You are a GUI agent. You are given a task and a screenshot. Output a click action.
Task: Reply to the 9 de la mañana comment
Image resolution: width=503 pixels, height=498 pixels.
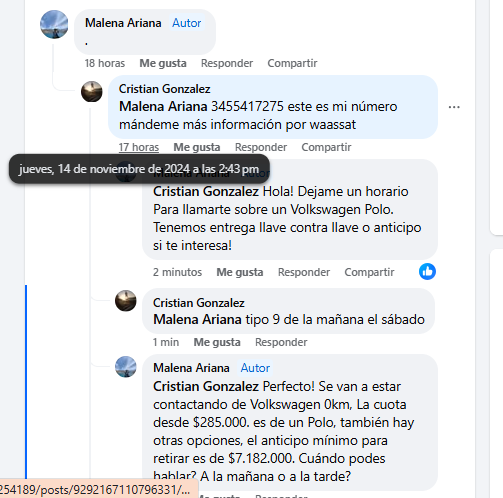281,342
